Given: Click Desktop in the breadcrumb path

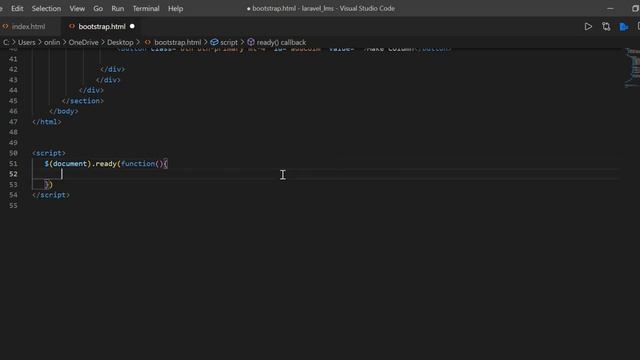Looking at the screenshot, I should point(120,42).
